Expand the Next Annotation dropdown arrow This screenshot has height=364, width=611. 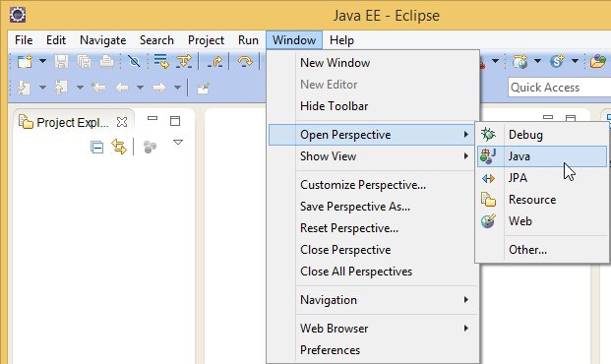[42, 88]
